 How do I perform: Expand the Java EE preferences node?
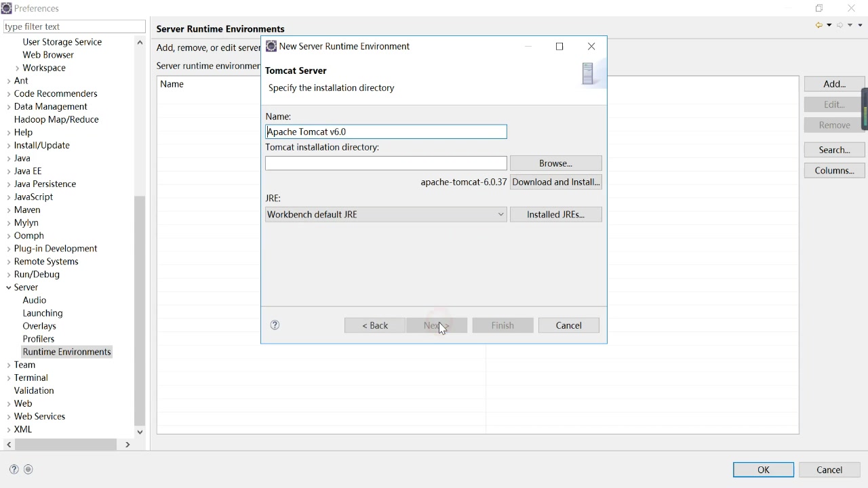tap(9, 171)
